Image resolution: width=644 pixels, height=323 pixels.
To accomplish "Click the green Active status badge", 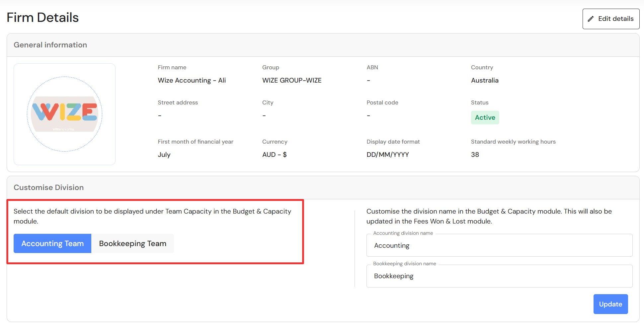I will (x=485, y=117).
